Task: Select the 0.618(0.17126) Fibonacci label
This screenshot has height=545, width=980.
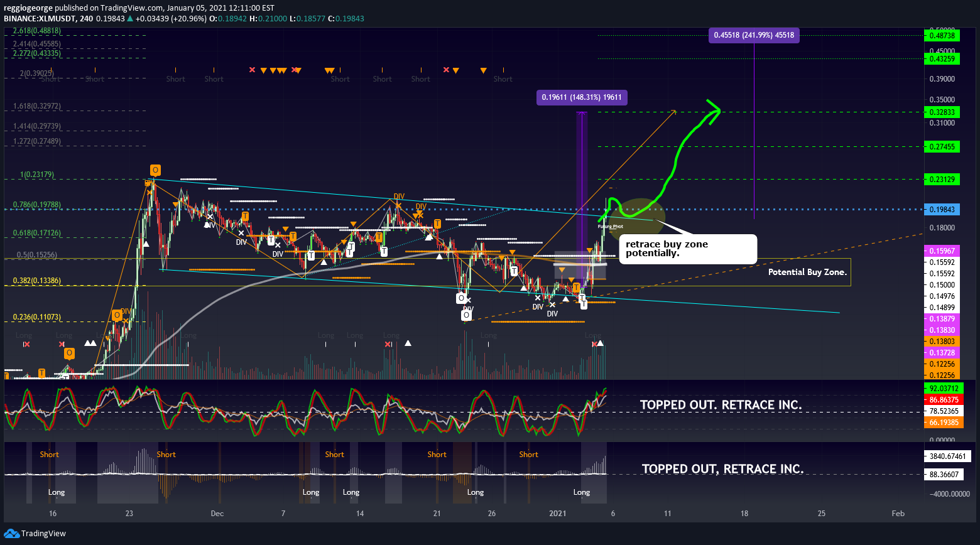Action: 37,233
